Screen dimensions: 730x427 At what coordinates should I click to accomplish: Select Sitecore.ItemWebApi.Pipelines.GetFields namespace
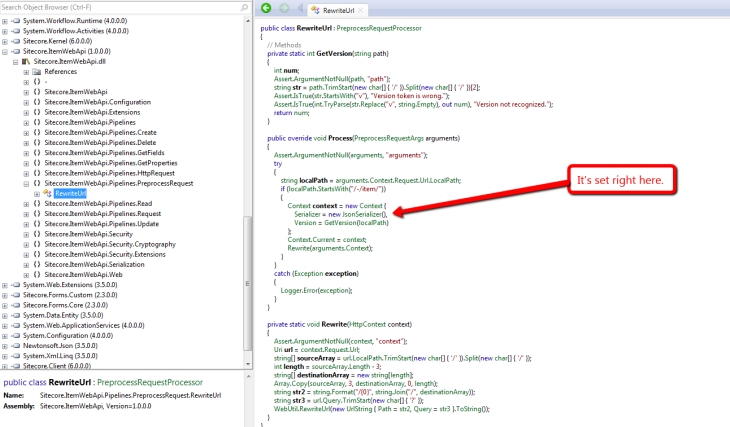pos(104,153)
